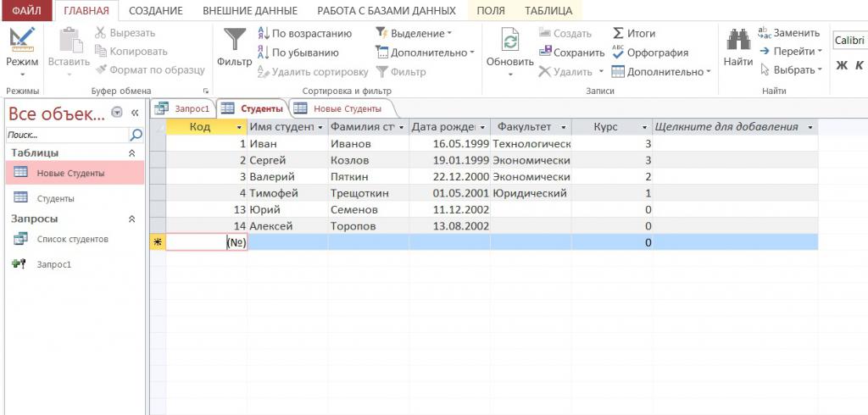This screenshot has height=415, width=868.
Task: Open the Все объекты category menu arrow
Action: click(117, 113)
